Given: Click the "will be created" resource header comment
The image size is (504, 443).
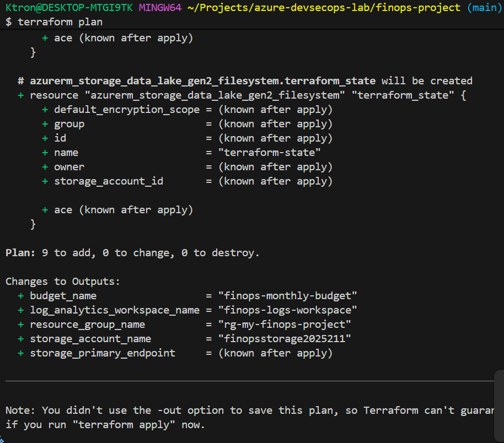Looking at the screenshot, I should pos(427,81).
